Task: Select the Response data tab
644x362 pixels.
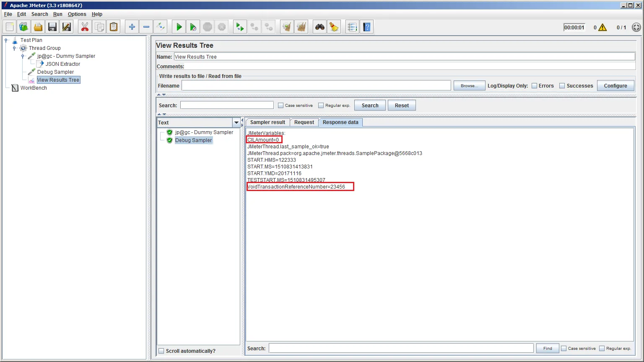Action: [340, 122]
